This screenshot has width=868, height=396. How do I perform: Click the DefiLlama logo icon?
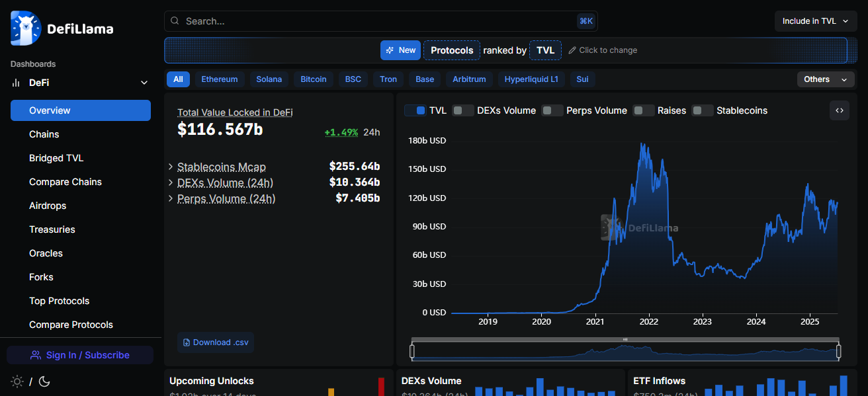[x=26, y=28]
